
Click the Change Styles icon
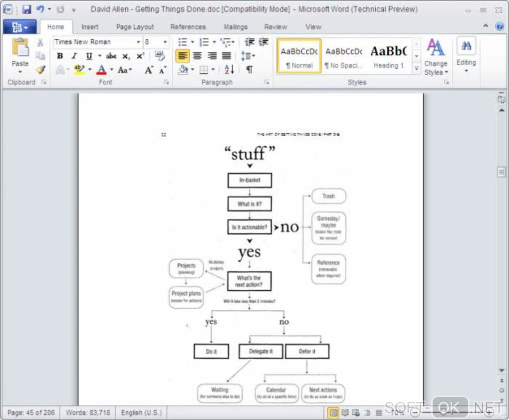pos(435,47)
